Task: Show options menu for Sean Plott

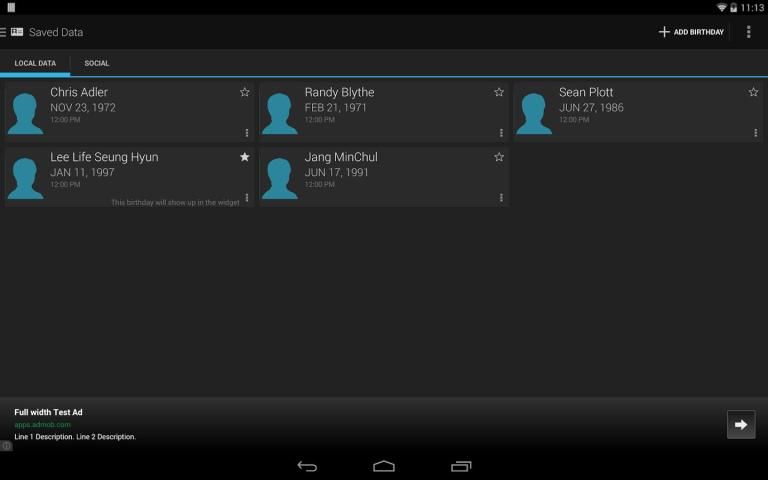Action: pos(755,133)
